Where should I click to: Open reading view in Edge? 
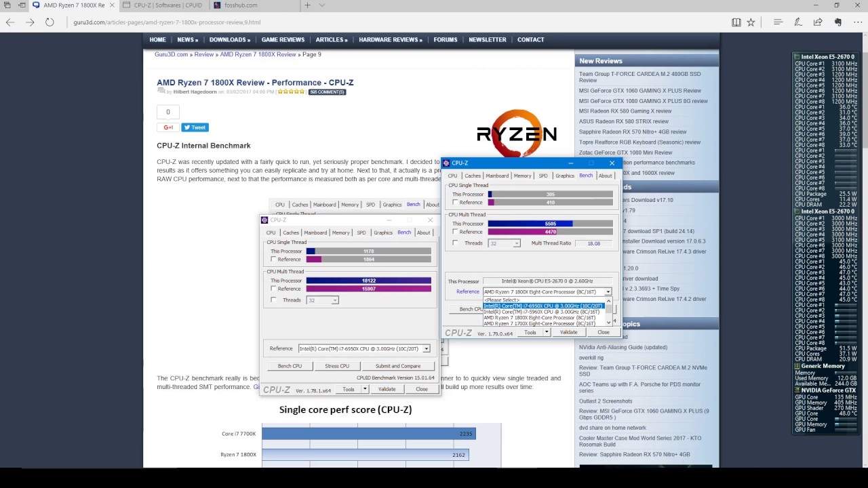click(736, 22)
